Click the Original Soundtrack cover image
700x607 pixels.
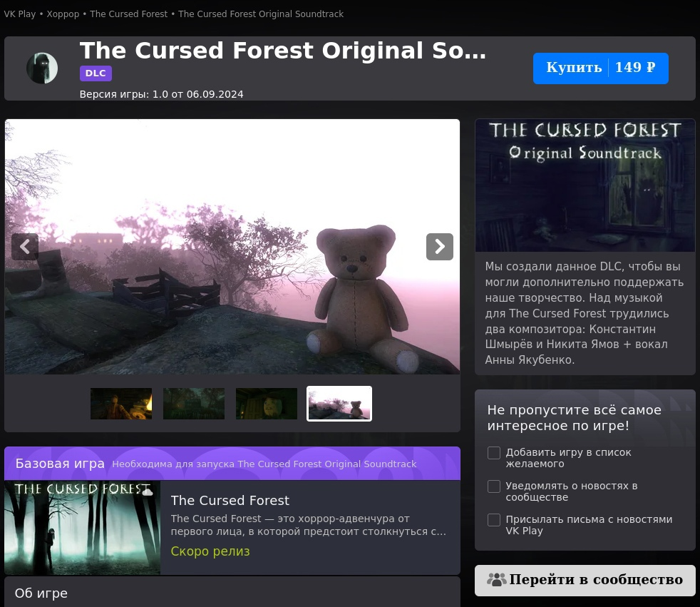tap(585, 185)
